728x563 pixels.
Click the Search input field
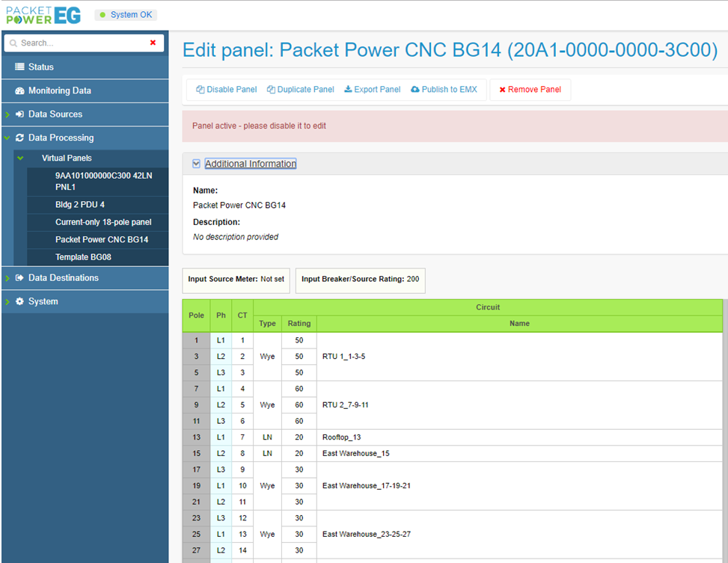tap(79, 43)
